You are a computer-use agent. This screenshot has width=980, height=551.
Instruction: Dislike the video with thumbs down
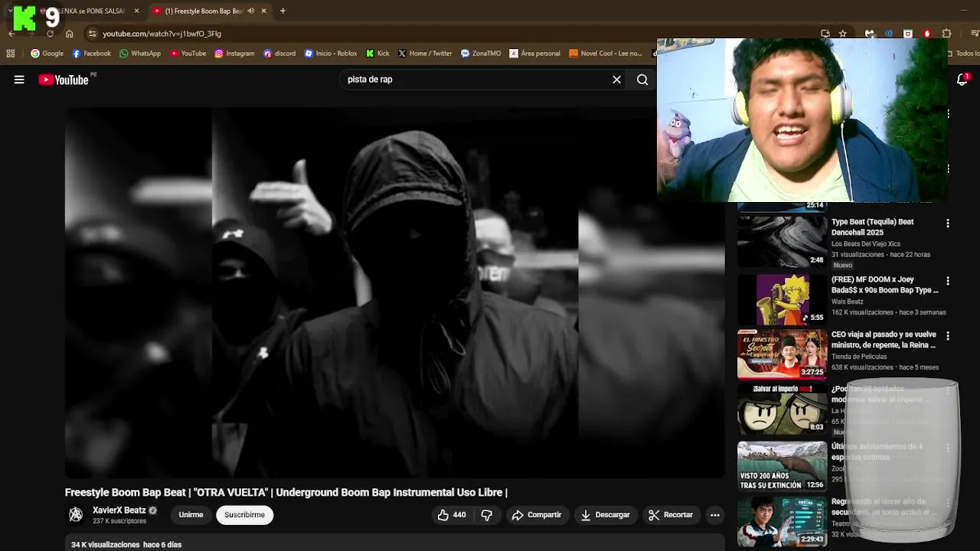tap(486, 515)
